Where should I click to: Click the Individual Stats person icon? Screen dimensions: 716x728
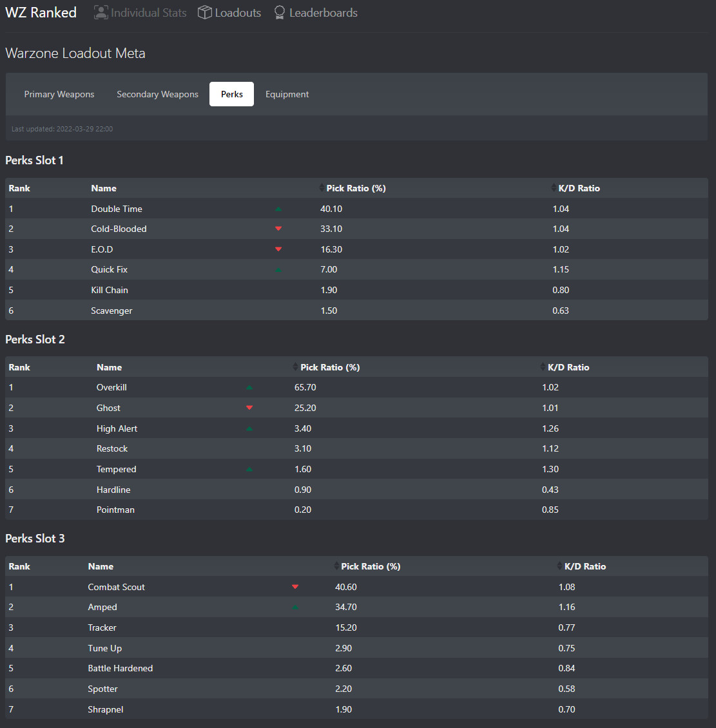click(101, 12)
